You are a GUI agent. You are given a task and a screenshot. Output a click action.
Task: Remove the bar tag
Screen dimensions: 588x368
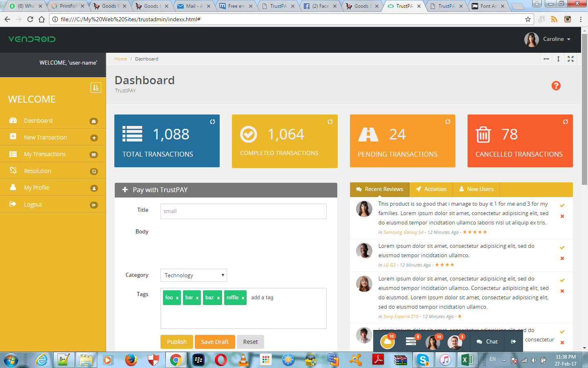pos(197,298)
